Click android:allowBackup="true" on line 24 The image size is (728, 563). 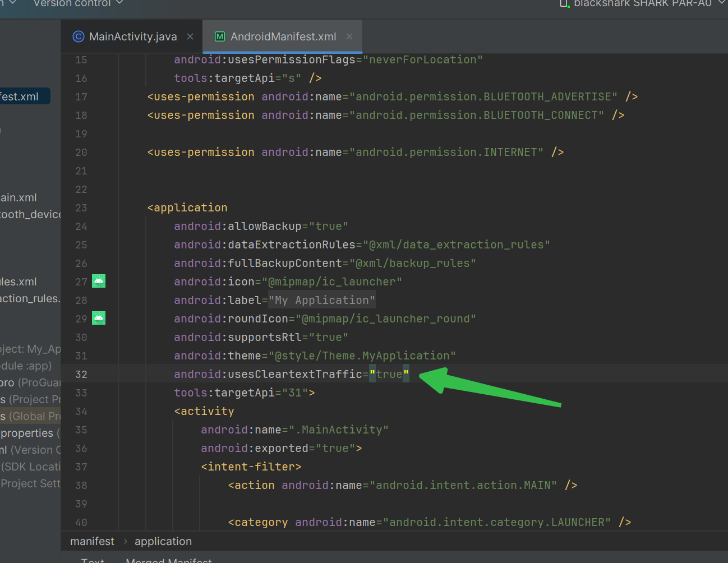click(261, 226)
